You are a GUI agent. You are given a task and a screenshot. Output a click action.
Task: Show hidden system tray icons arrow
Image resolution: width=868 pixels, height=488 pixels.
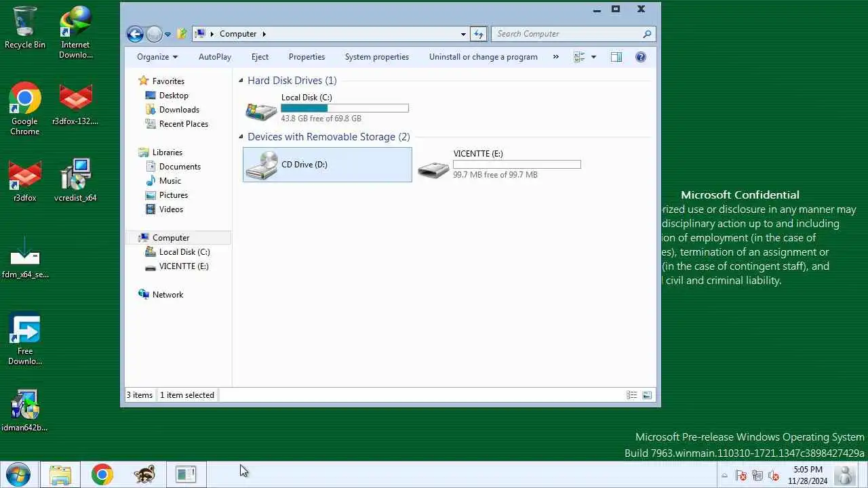click(724, 476)
